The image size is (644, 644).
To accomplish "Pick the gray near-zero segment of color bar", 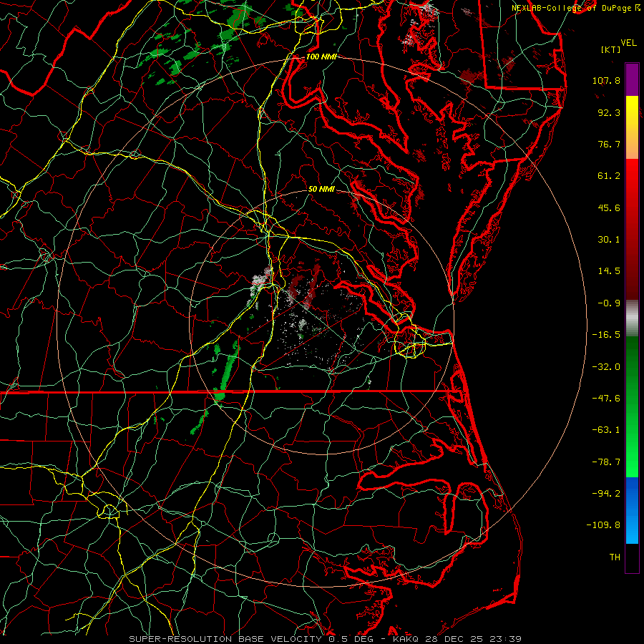I will [632, 318].
